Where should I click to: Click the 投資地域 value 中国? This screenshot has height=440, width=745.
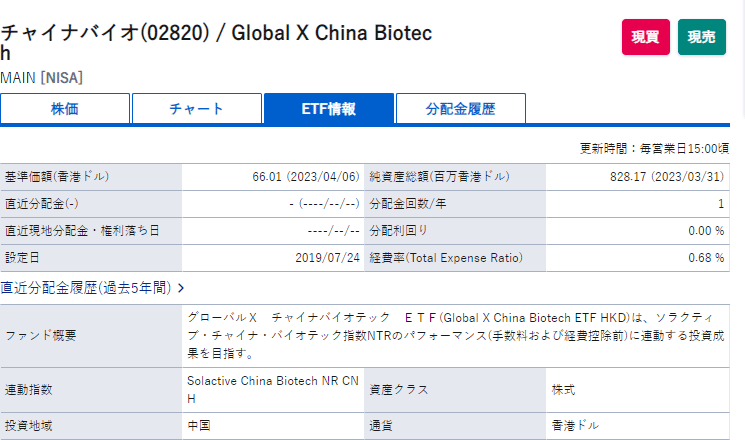click(x=199, y=425)
